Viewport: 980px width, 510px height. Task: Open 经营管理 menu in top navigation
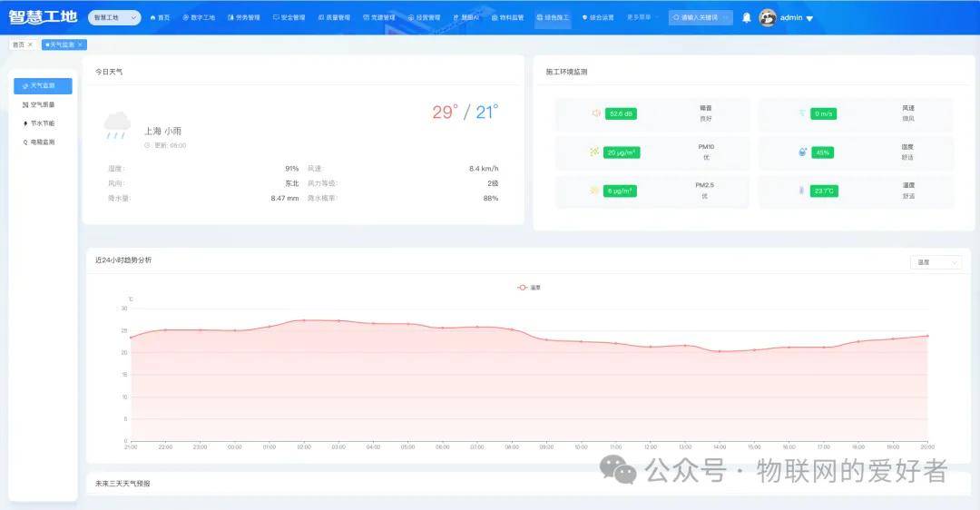424,17
